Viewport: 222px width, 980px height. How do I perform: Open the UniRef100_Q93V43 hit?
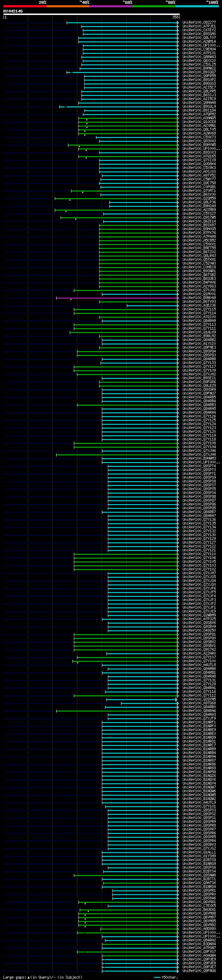tap(199, 141)
